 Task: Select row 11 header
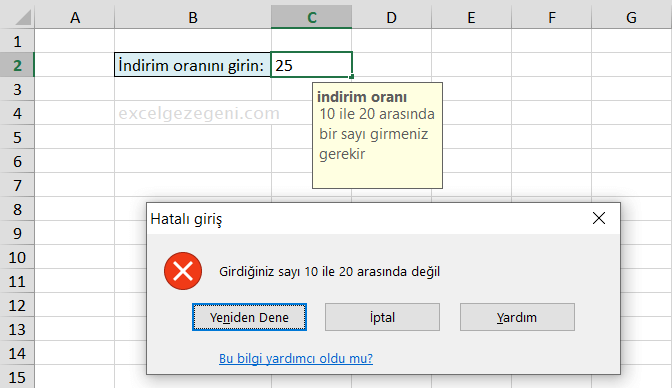click(17, 281)
